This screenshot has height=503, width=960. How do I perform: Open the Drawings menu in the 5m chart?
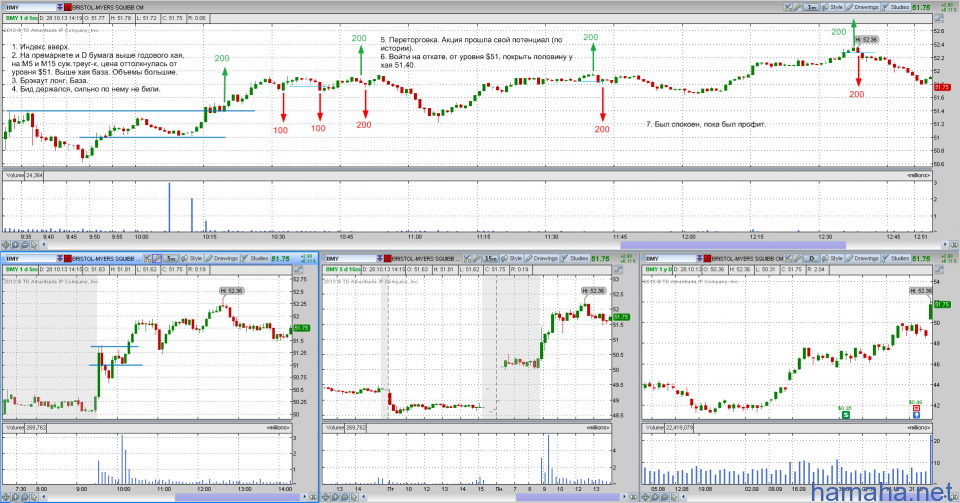[x=222, y=259]
